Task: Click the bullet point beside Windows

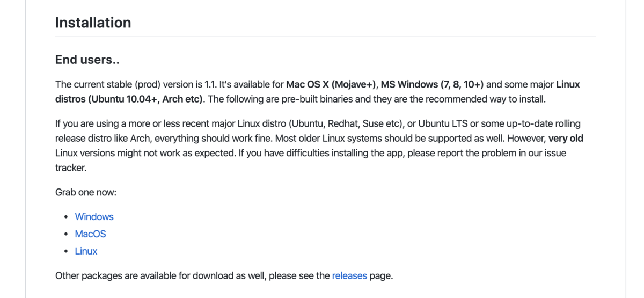Action: coord(66,217)
